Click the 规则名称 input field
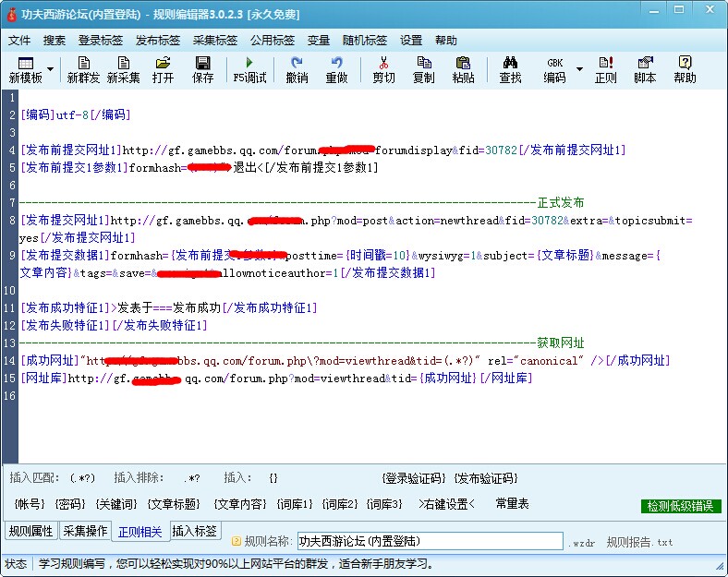The width and height of the screenshot is (728, 577). (430, 541)
